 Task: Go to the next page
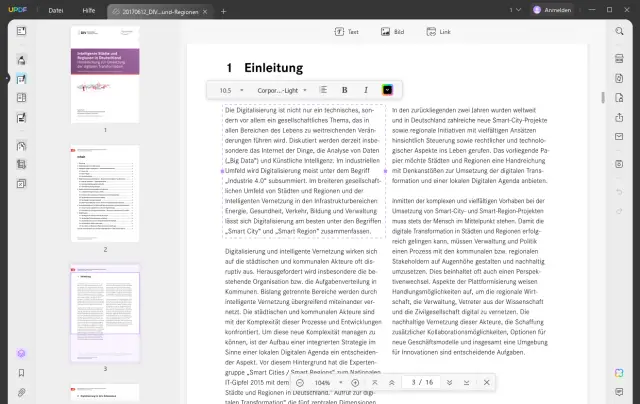pos(449,383)
